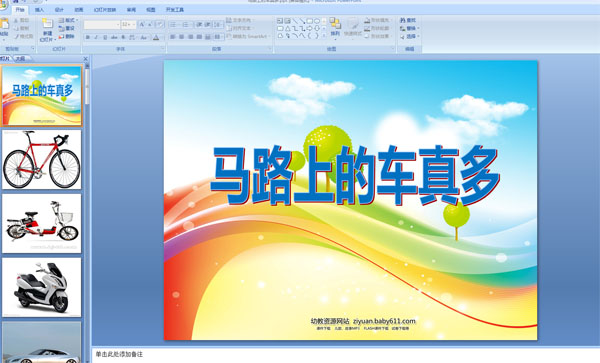Click the bulleted list icon in paragraph group
This screenshot has height=363, width=600.
tap(173, 25)
